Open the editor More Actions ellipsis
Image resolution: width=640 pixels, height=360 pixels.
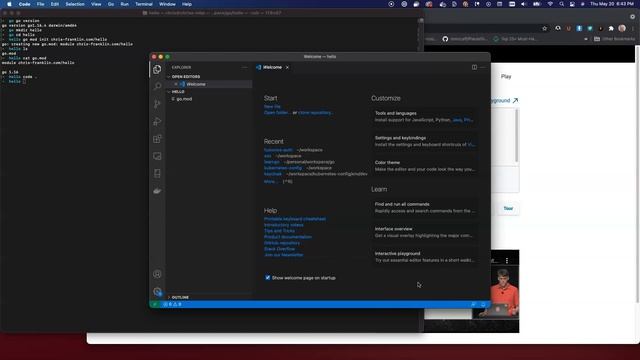tap(483, 67)
